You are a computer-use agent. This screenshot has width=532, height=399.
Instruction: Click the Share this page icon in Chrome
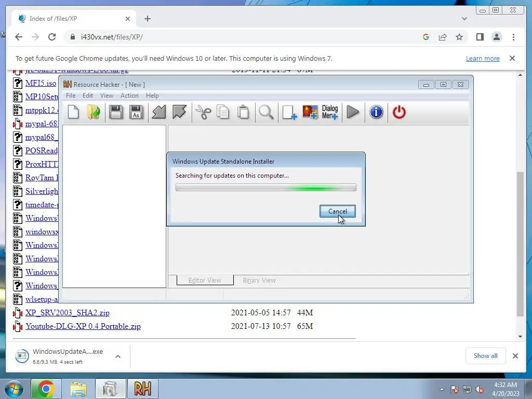(443, 37)
